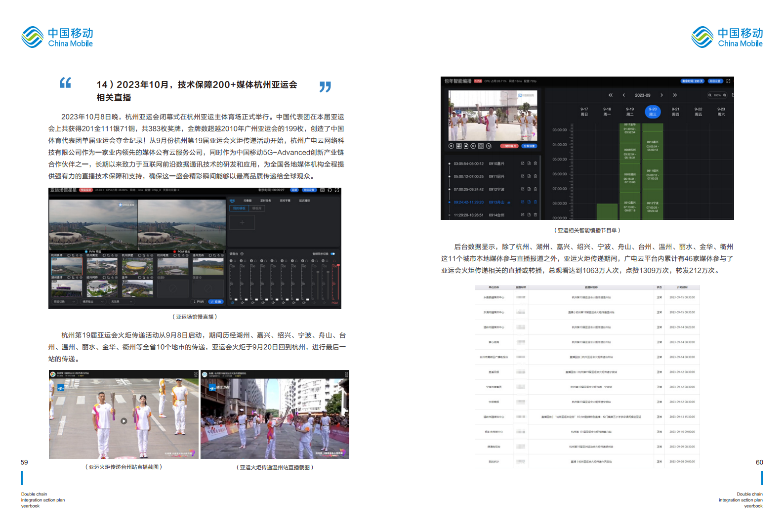Open 分发设置 blue button under preview
Screen dimensions: 784x532
529,146
